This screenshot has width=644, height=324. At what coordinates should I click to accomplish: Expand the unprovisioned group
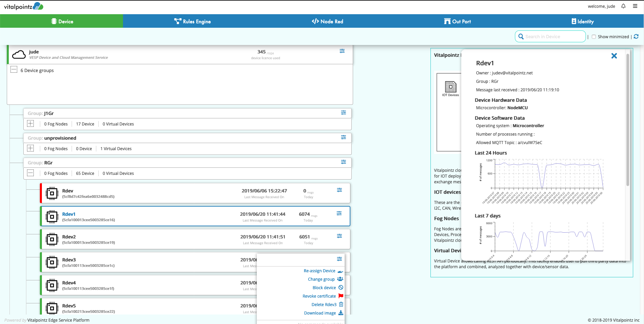[30, 148]
